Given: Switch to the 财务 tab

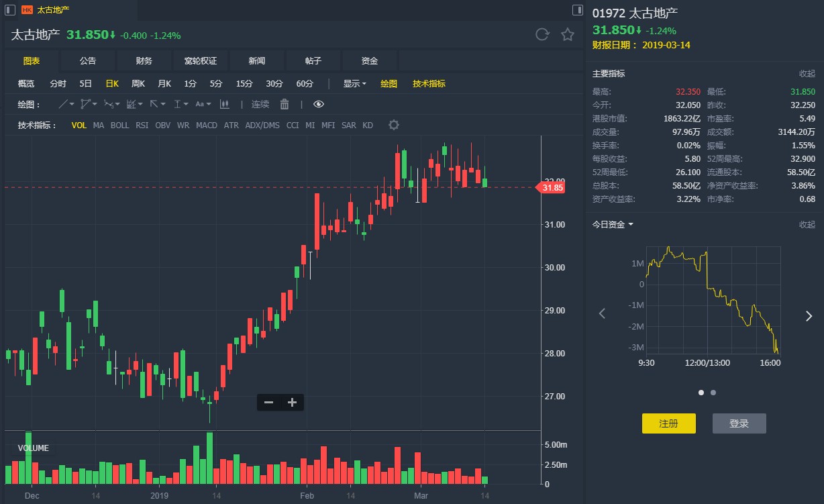Looking at the screenshot, I should [144, 61].
